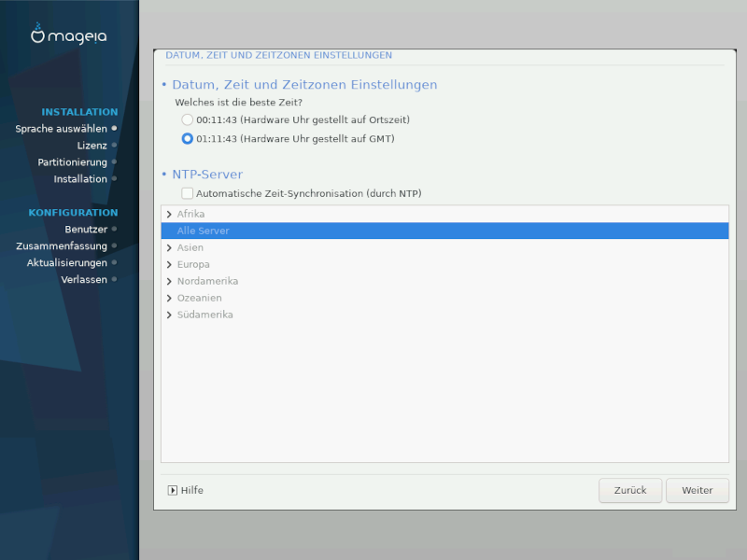Expand the Nordamerika tree arrow

pos(168,281)
